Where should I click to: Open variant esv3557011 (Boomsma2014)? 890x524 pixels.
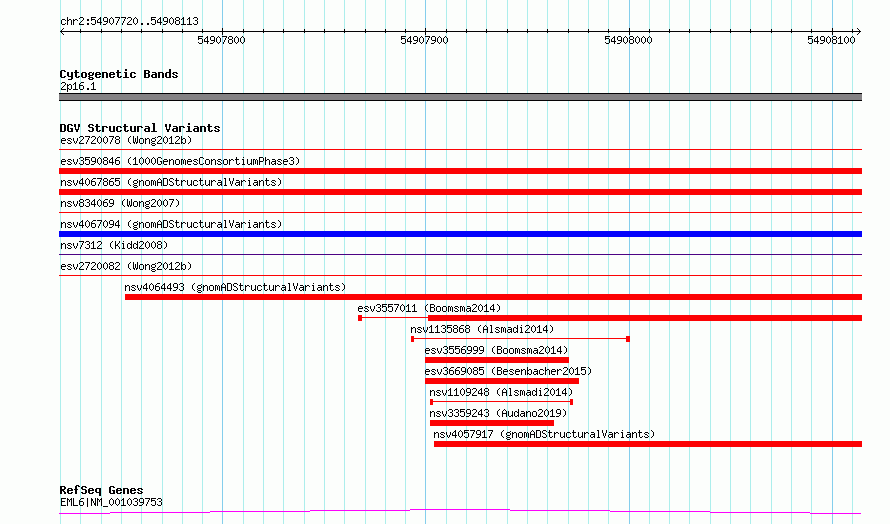[x=429, y=308]
